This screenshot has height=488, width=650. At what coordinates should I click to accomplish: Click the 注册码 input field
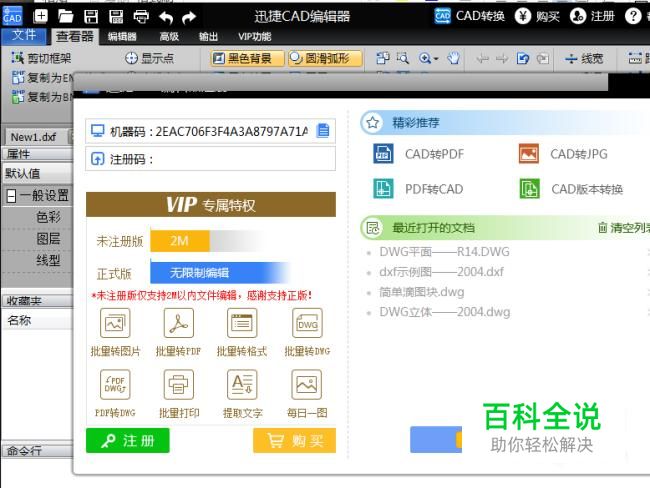[210, 159]
